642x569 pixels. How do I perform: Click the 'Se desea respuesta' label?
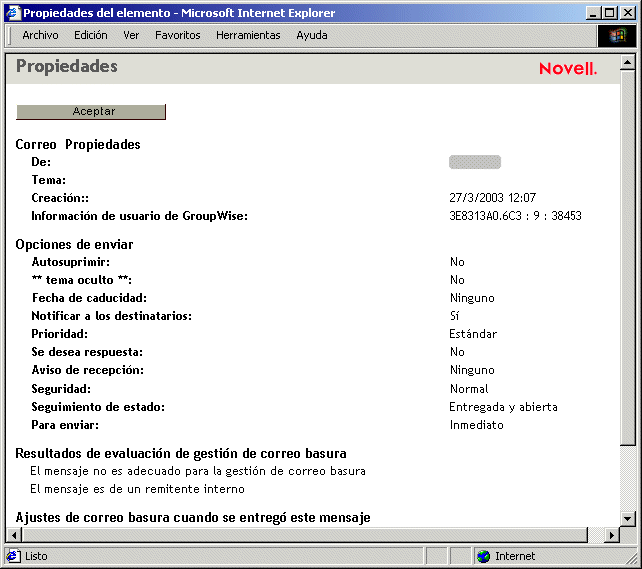coord(87,352)
